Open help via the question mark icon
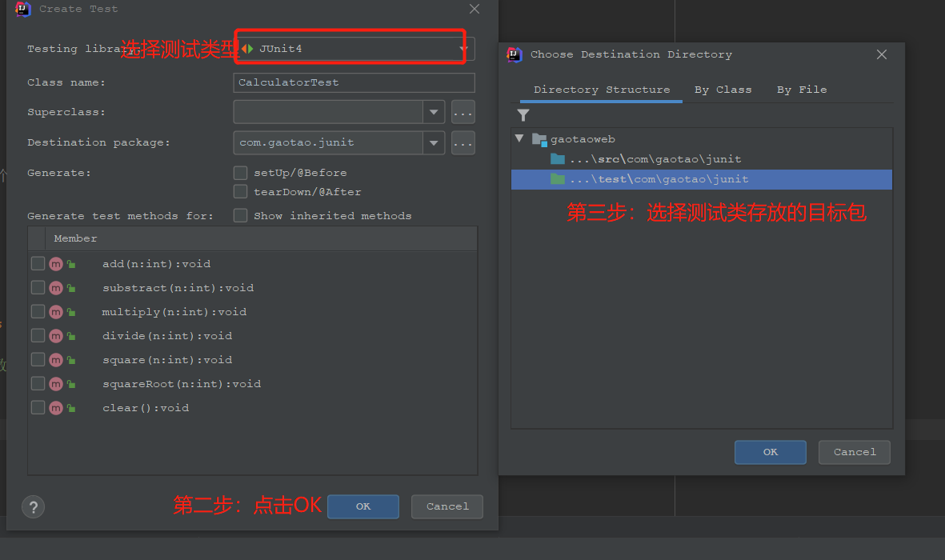945x560 pixels. [32, 506]
